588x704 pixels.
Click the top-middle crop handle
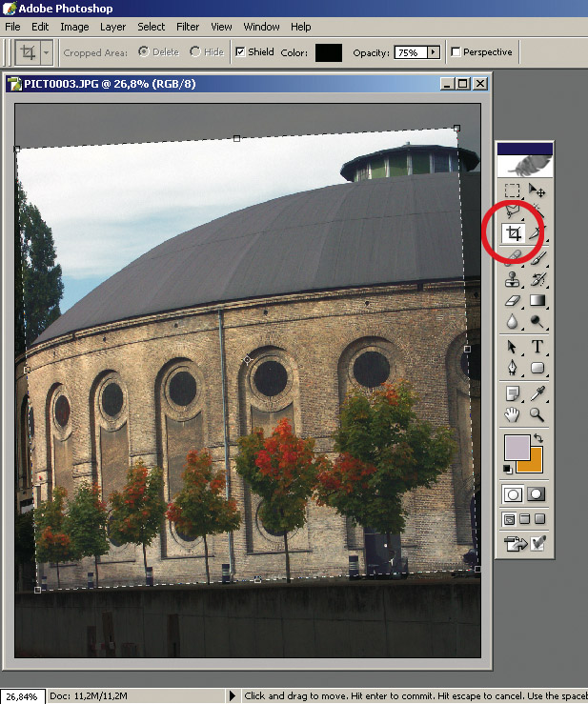pos(236,139)
